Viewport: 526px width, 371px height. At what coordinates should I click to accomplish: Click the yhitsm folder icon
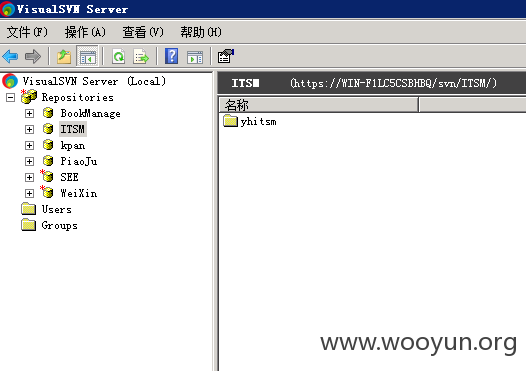[x=230, y=121]
